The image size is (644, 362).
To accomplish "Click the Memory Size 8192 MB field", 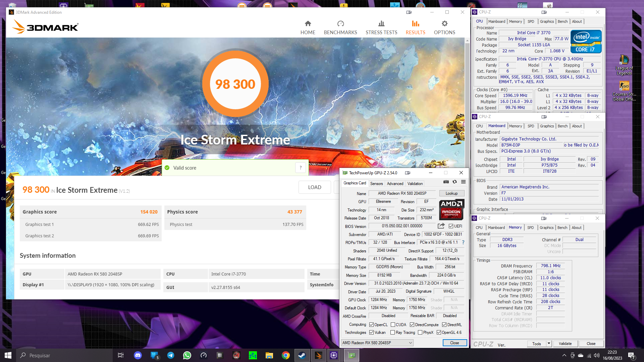I will pyautogui.click(x=384, y=275).
